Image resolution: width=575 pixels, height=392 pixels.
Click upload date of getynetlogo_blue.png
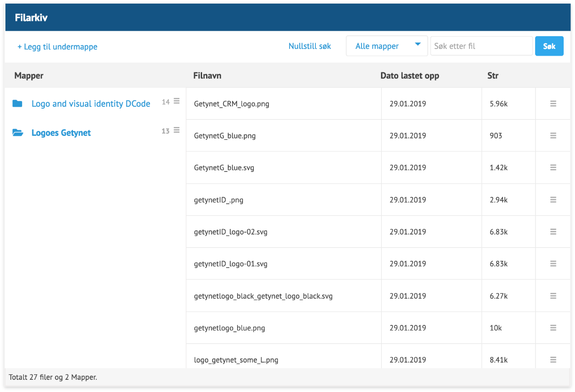click(408, 328)
